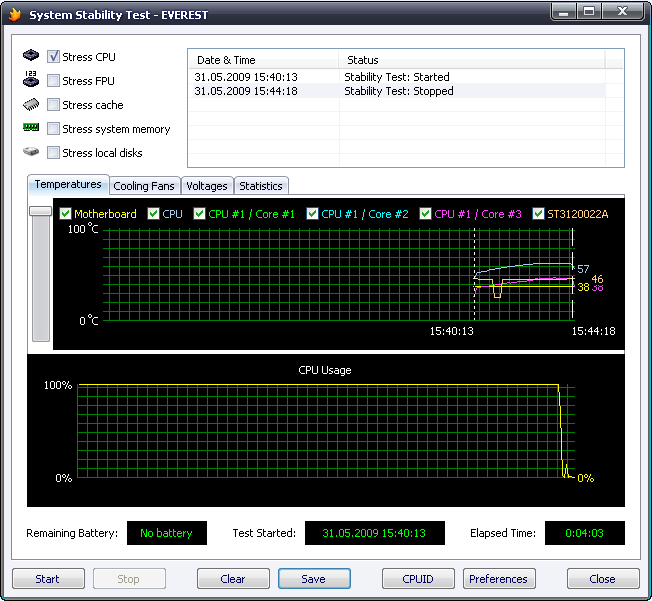652x601 pixels.
Task: Select the Stability Test: Stopped log entry
Action: [398, 91]
